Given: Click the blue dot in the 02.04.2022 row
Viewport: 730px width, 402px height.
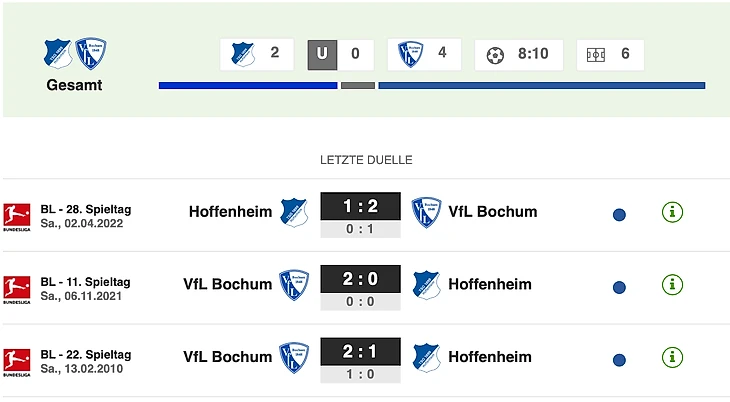Looking at the screenshot, I should (619, 214).
